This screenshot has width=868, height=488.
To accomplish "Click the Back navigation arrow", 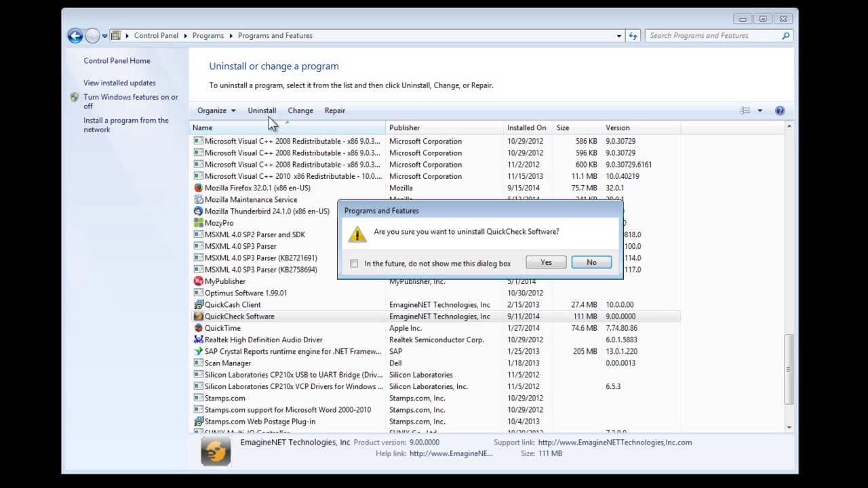I will [75, 36].
